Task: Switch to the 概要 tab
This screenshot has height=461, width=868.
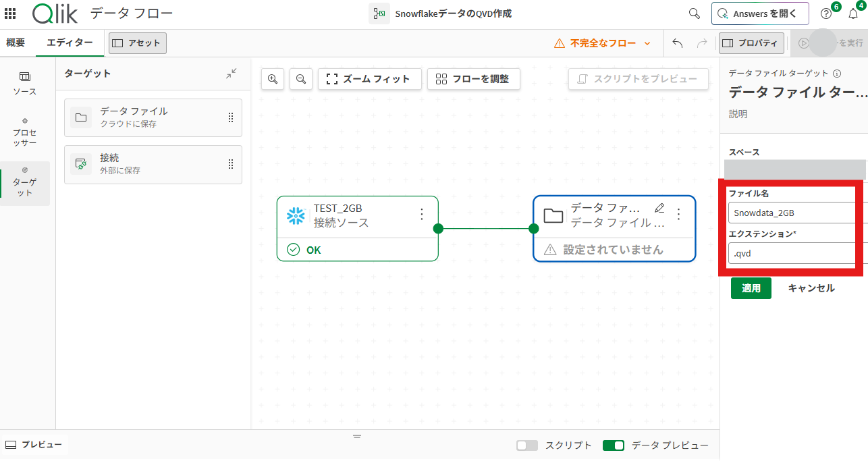Action: pos(16,43)
